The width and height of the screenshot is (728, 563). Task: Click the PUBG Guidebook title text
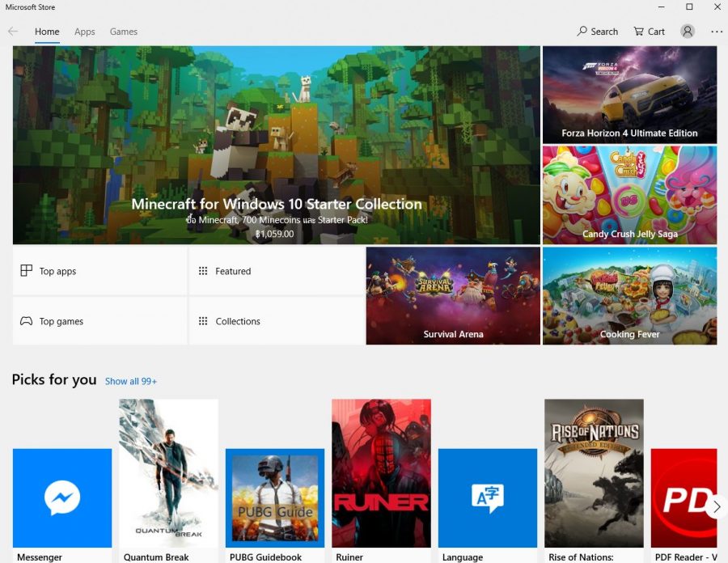(265, 557)
